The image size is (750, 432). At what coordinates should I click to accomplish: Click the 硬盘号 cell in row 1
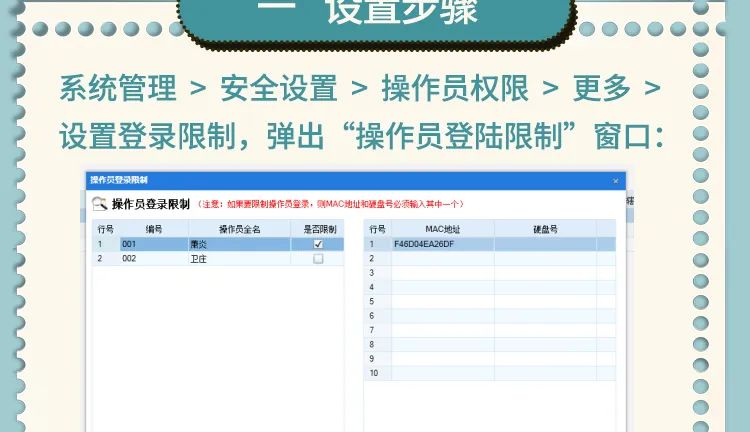(x=545, y=244)
